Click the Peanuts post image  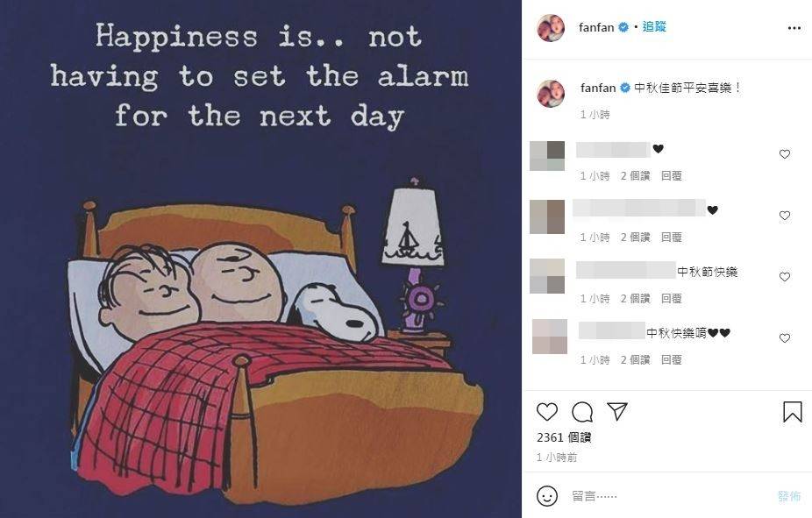click(x=260, y=259)
